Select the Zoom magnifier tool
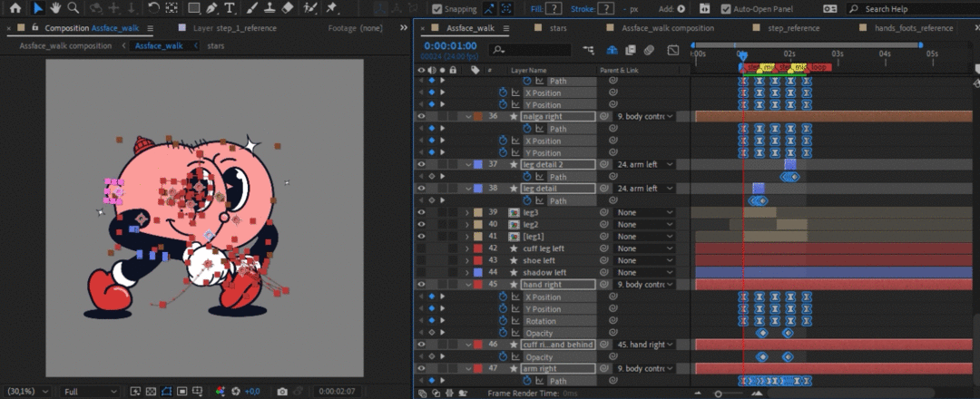 73,9
